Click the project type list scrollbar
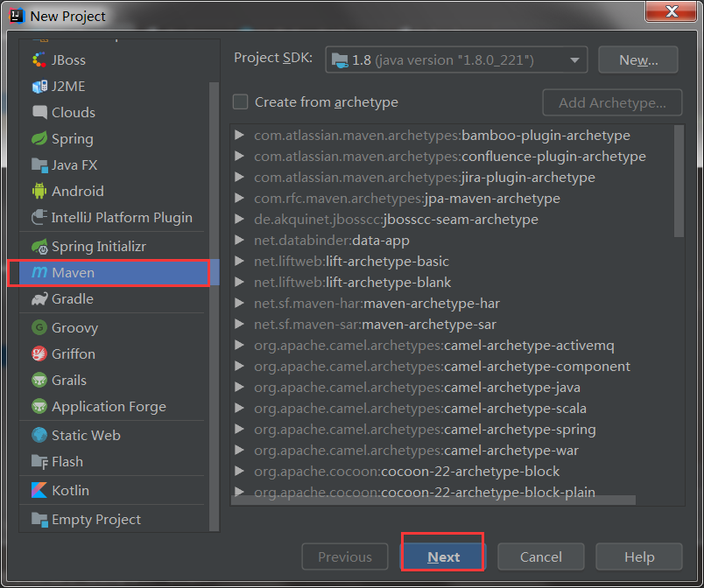Image resolution: width=704 pixels, height=588 pixels. [x=215, y=306]
